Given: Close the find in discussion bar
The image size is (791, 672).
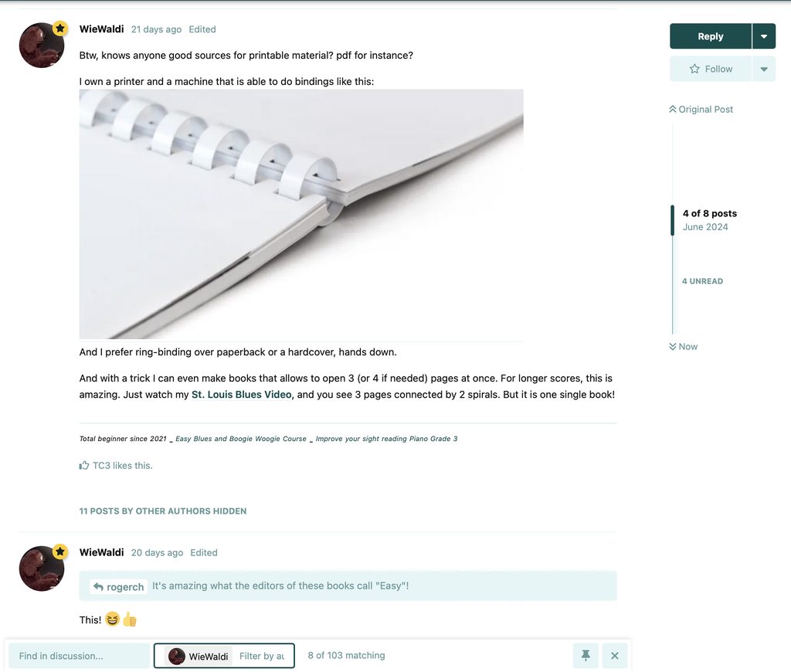Looking at the screenshot, I should click(x=614, y=655).
